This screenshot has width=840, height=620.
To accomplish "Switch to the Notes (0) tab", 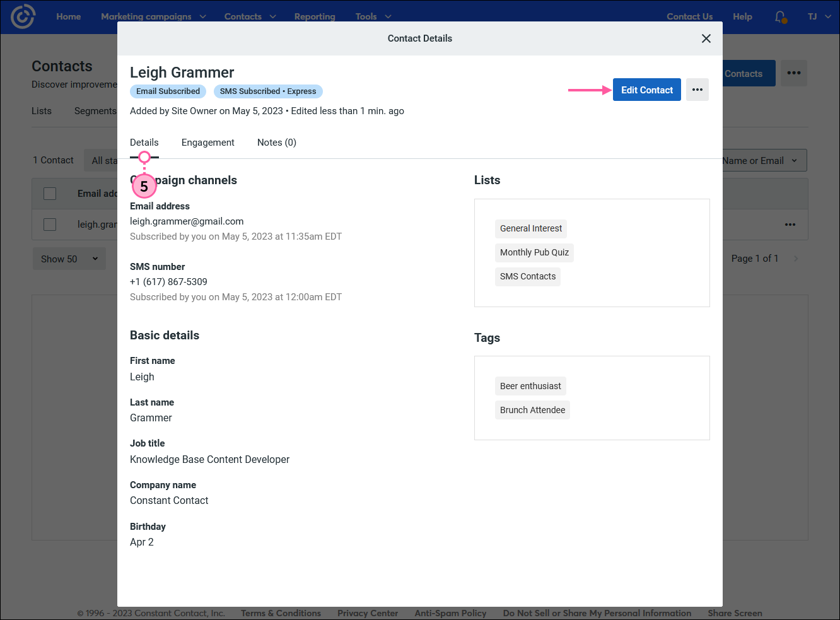I will tap(276, 142).
